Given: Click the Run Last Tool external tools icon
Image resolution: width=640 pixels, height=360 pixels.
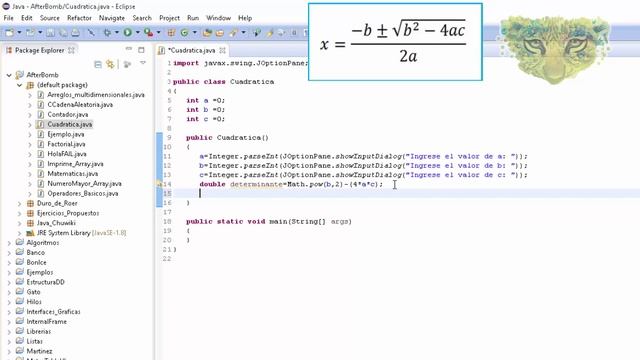Looking at the screenshot, I should (149, 33).
